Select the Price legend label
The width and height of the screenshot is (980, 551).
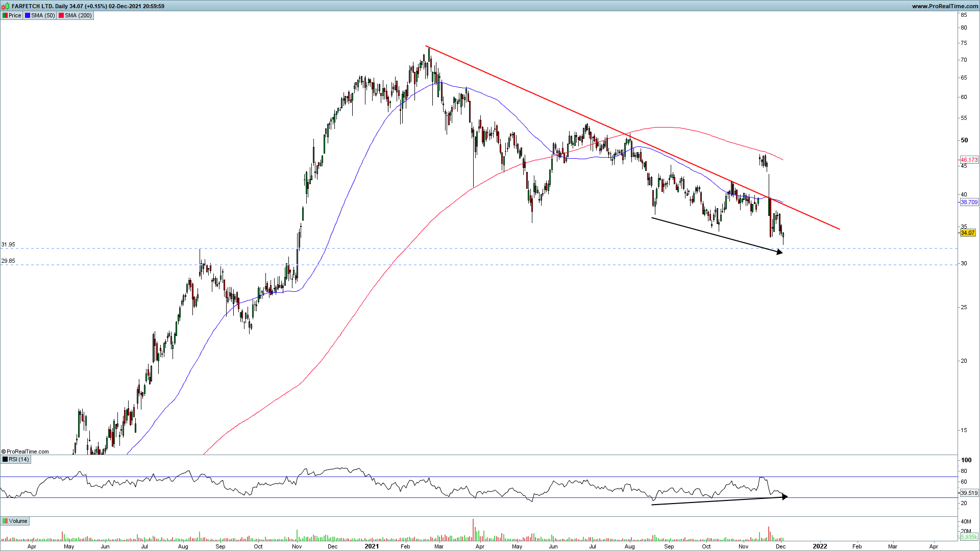[x=15, y=15]
